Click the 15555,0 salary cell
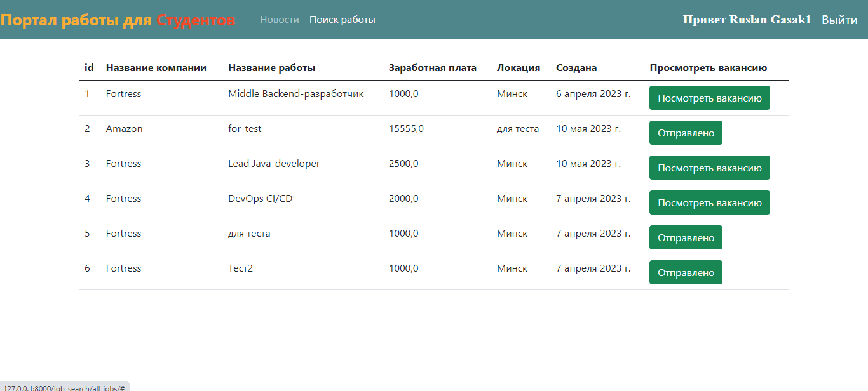This screenshot has height=391, width=868. (407, 129)
